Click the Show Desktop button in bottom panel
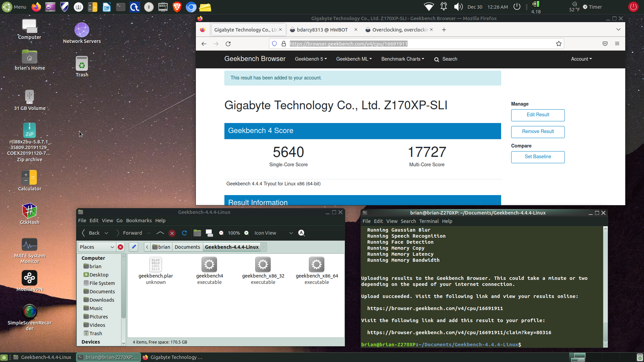644x362 pixels. click(x=4, y=357)
